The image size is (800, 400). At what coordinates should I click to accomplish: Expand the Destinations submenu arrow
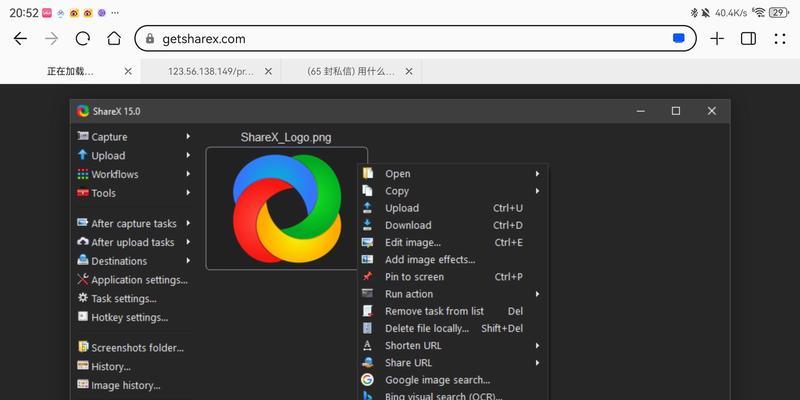point(188,261)
